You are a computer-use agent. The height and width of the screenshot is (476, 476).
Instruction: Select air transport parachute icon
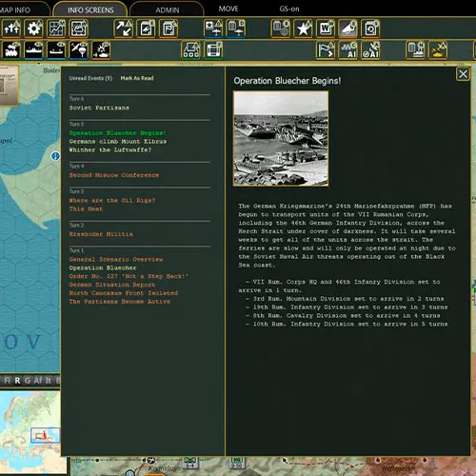[78, 50]
